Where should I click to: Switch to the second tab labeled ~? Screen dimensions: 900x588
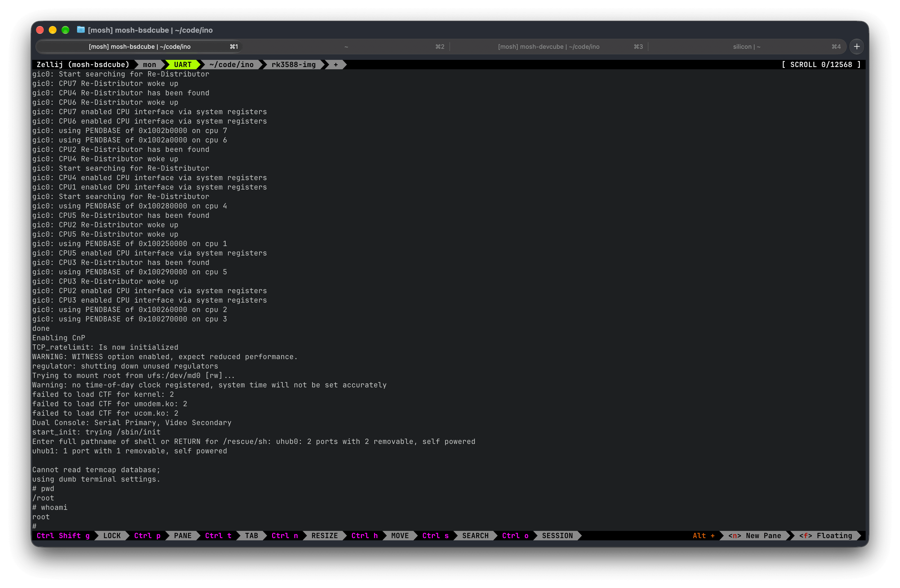coord(346,47)
